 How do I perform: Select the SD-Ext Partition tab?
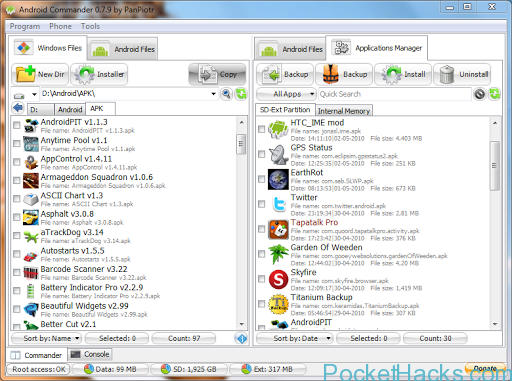point(285,110)
